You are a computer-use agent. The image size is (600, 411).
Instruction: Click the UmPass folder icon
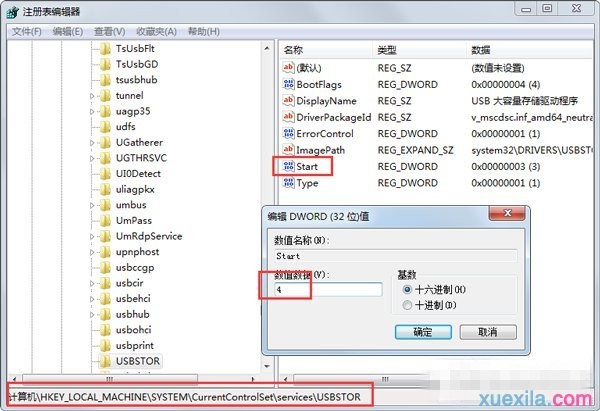pos(105,220)
